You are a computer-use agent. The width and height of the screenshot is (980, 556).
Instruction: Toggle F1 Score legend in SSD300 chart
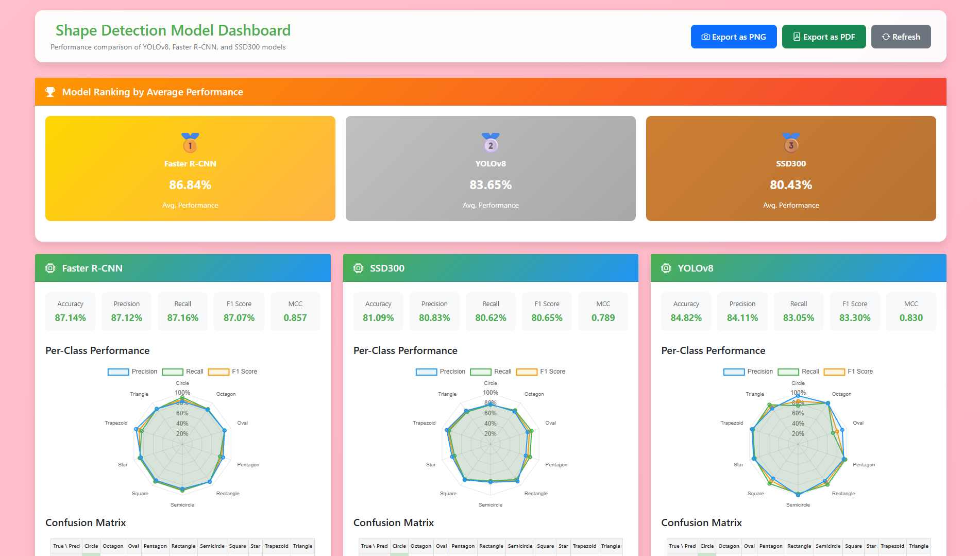[540, 372]
